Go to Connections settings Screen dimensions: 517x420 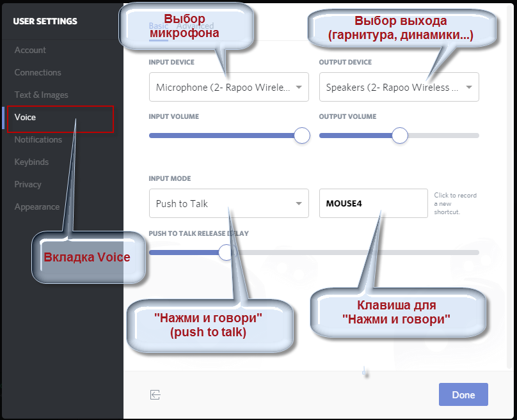[x=38, y=72]
